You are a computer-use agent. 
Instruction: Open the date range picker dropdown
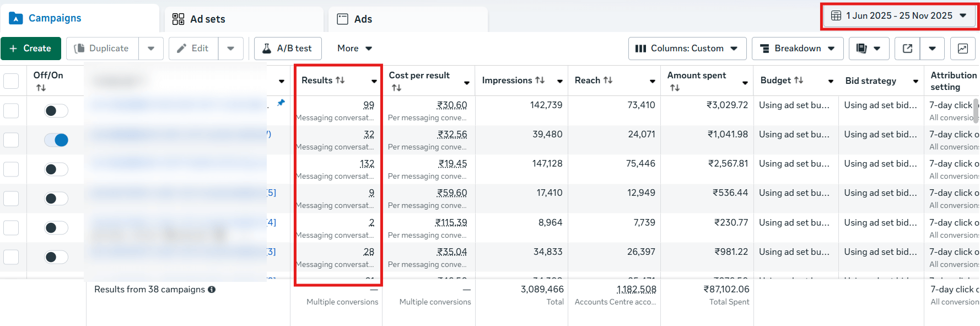click(x=900, y=16)
